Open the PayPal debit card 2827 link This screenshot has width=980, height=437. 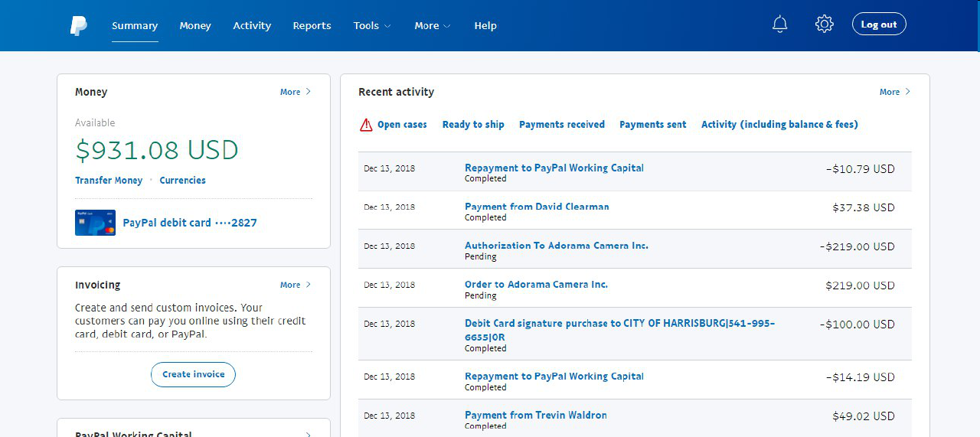click(190, 223)
